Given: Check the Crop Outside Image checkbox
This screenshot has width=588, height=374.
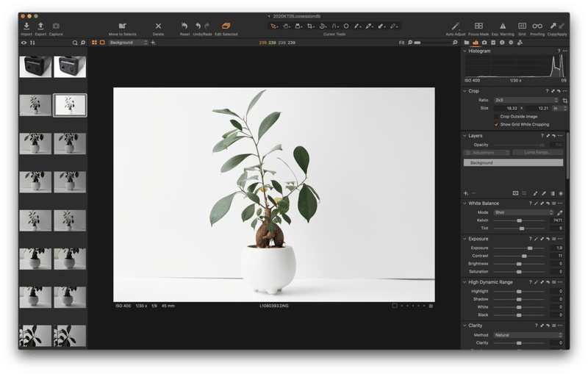Looking at the screenshot, I should (496, 117).
